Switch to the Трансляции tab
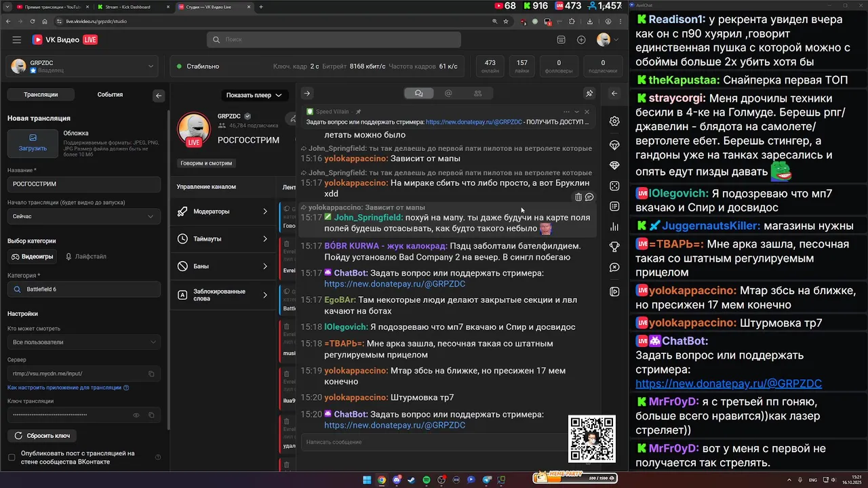Image resolution: width=868 pixels, height=488 pixels. coord(41,95)
